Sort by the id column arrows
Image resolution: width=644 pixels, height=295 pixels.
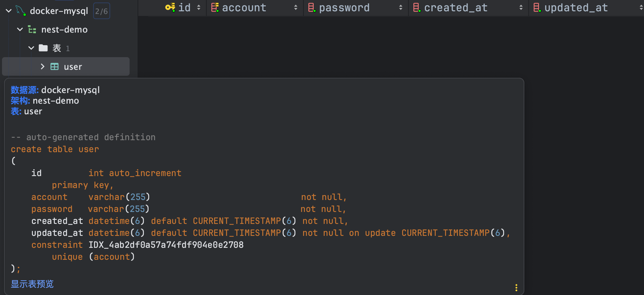pos(199,7)
